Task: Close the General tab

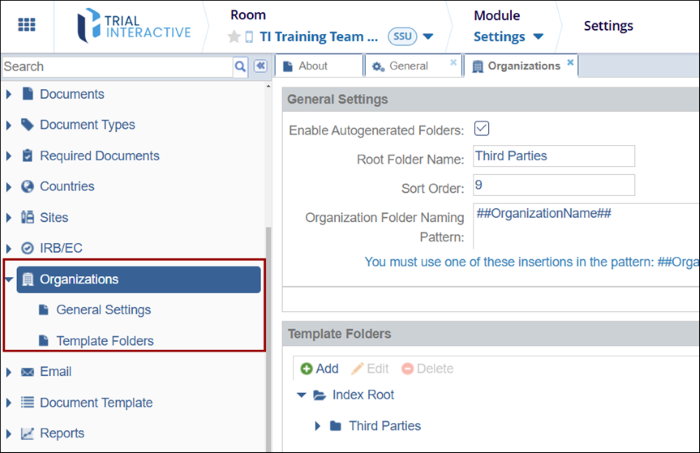Action: tap(453, 62)
